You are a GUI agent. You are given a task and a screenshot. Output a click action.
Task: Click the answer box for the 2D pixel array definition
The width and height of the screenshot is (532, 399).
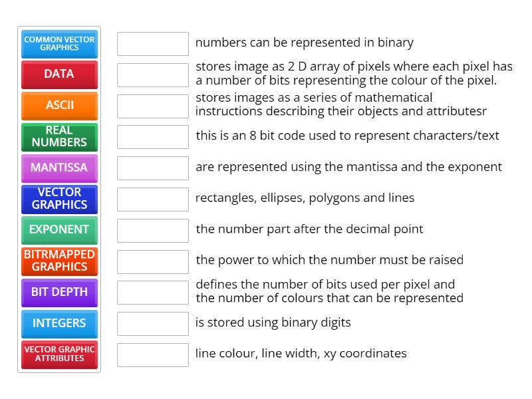[152, 74]
